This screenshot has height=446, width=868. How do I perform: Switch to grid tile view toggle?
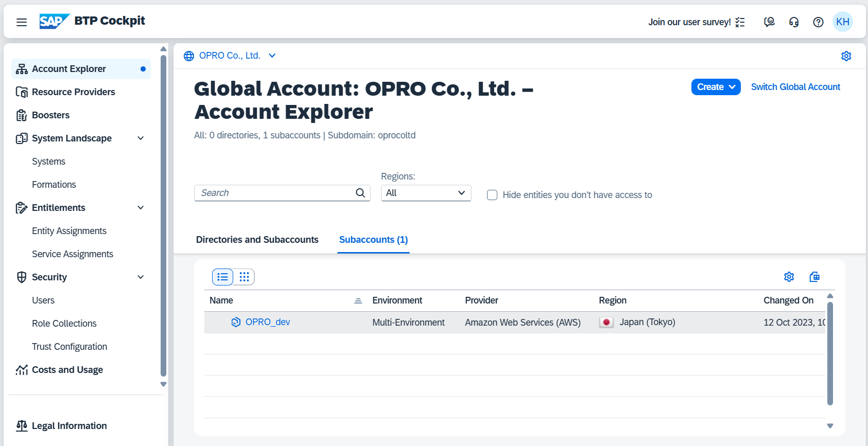(x=244, y=277)
